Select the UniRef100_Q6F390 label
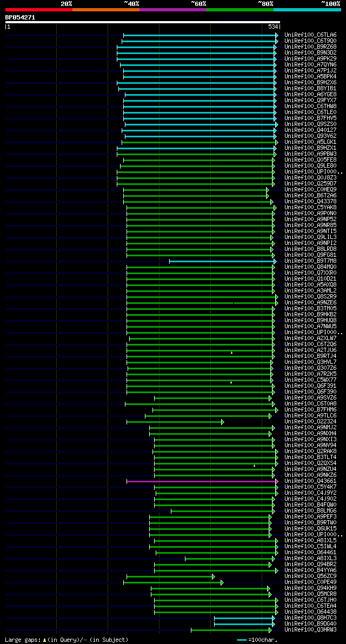Viewport: 346px width, 644px height. (x=310, y=392)
